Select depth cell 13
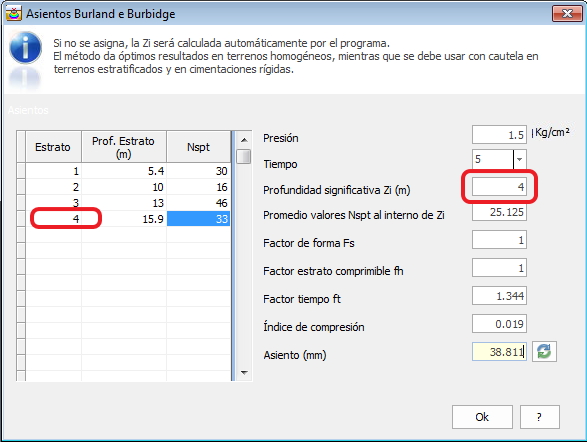The height and width of the screenshot is (442, 587). (124, 203)
